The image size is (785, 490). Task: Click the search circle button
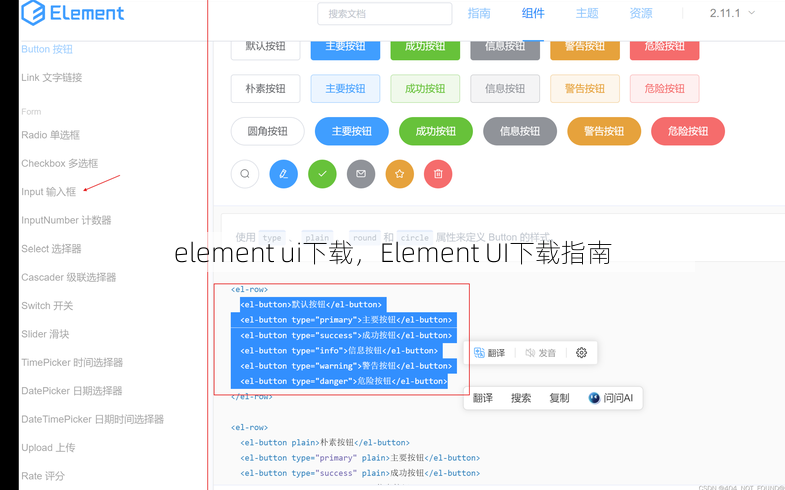(x=245, y=174)
